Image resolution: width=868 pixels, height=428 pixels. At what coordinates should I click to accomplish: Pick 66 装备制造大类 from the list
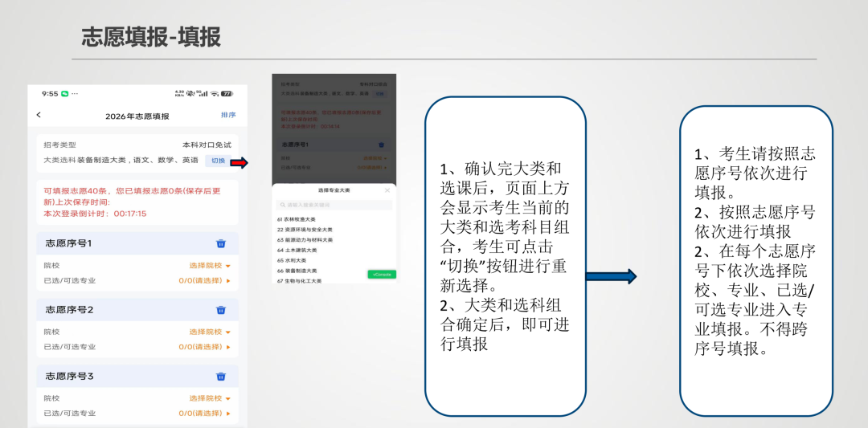pos(297,271)
